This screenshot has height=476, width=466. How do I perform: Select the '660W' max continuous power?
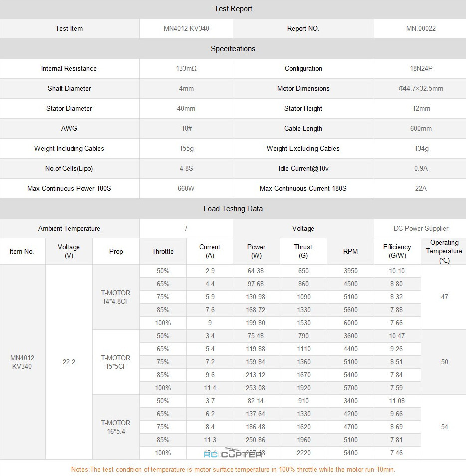tap(186, 188)
